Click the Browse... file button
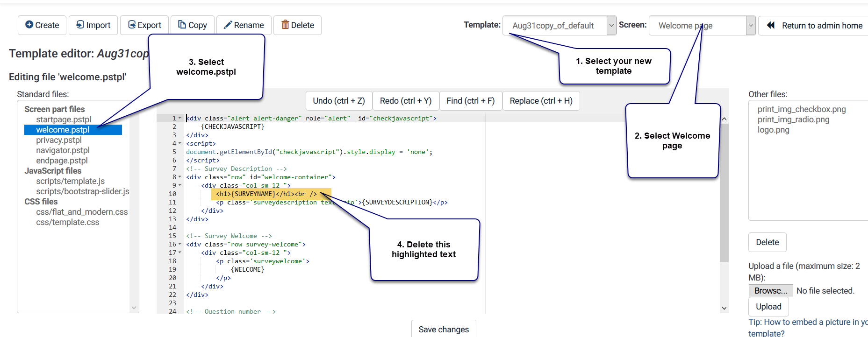This screenshot has width=868, height=337. 771,290
